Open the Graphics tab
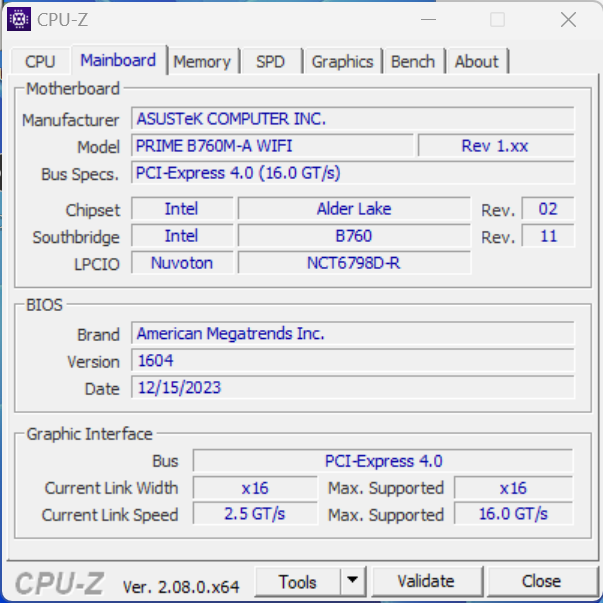This screenshot has width=603, height=603. click(342, 62)
